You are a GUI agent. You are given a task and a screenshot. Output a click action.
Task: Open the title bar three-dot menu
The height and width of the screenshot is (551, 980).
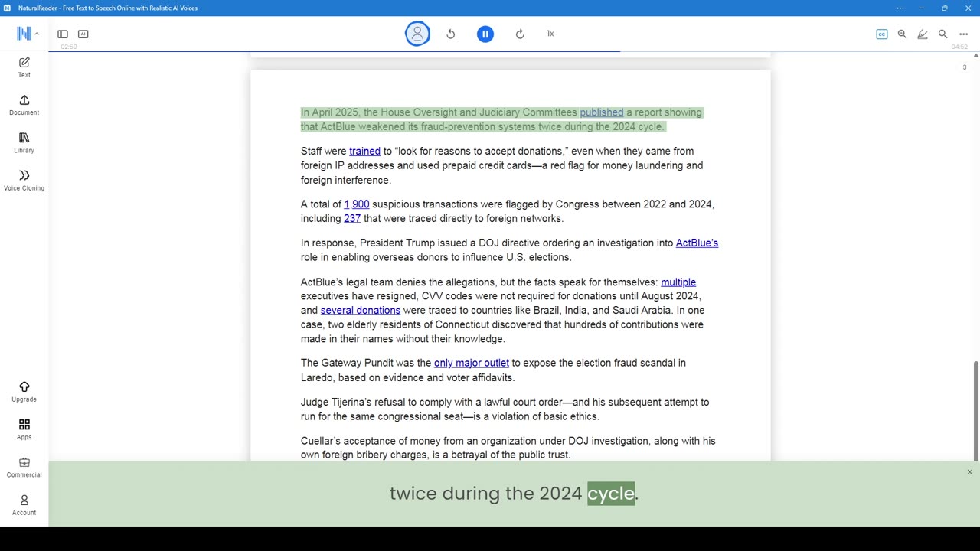pos(900,8)
